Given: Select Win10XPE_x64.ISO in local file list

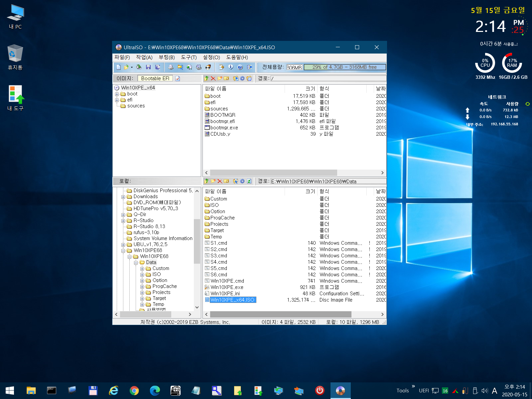Looking at the screenshot, I should [232, 300].
